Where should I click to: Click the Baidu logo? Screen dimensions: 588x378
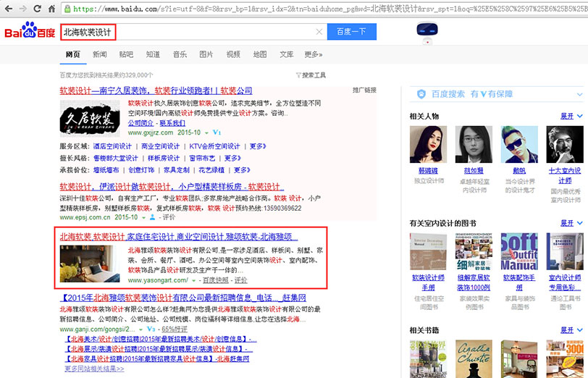(30, 30)
